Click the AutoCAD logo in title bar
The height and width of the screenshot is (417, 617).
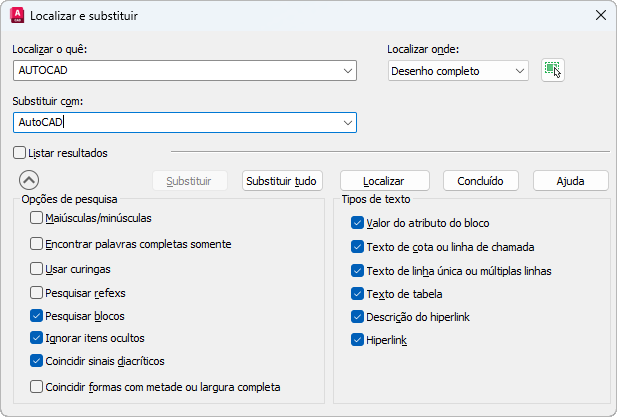click(16, 15)
